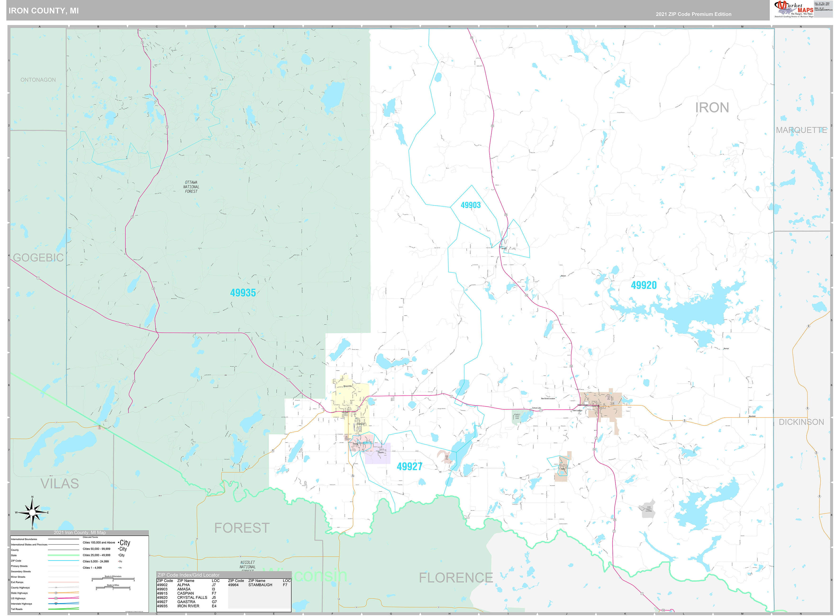
Task: Click the 49903 ZIP label near Amasa
Action: [x=471, y=205]
